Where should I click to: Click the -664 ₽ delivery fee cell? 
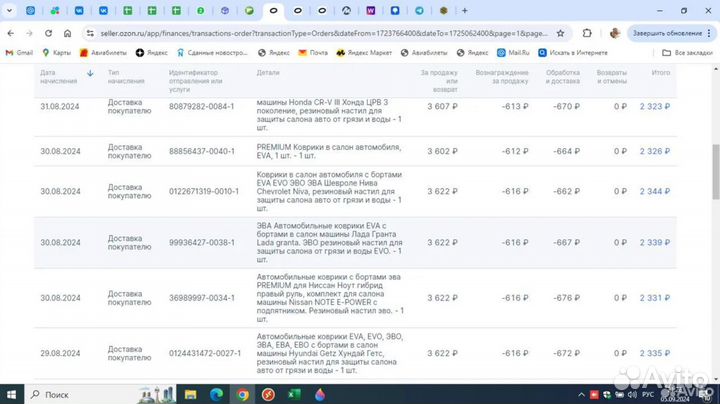click(566, 151)
